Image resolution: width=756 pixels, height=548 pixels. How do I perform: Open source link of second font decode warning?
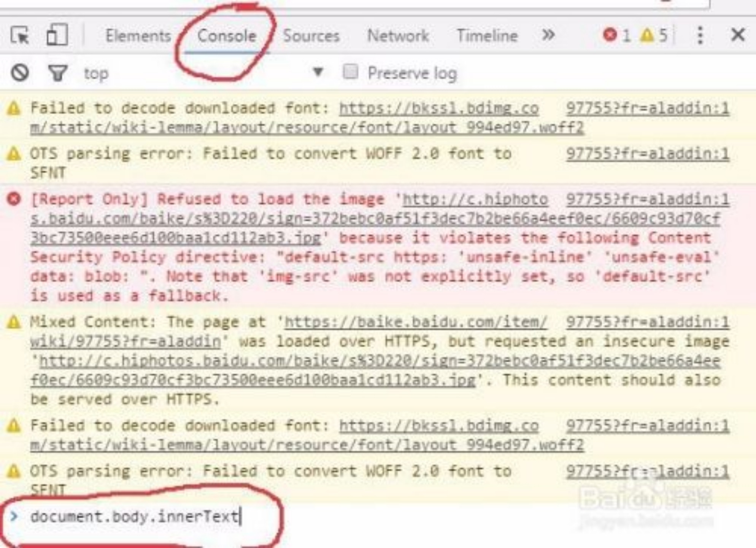[x=648, y=425]
